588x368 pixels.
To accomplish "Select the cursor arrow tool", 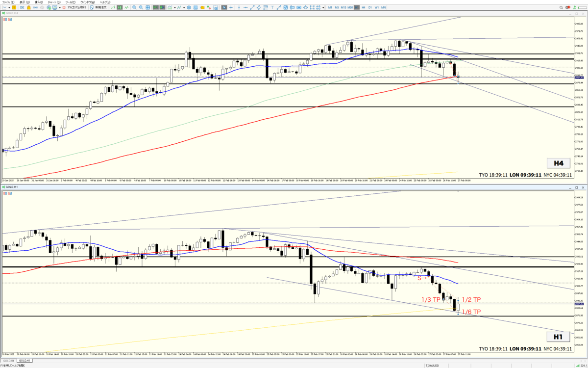I will (224, 7).
